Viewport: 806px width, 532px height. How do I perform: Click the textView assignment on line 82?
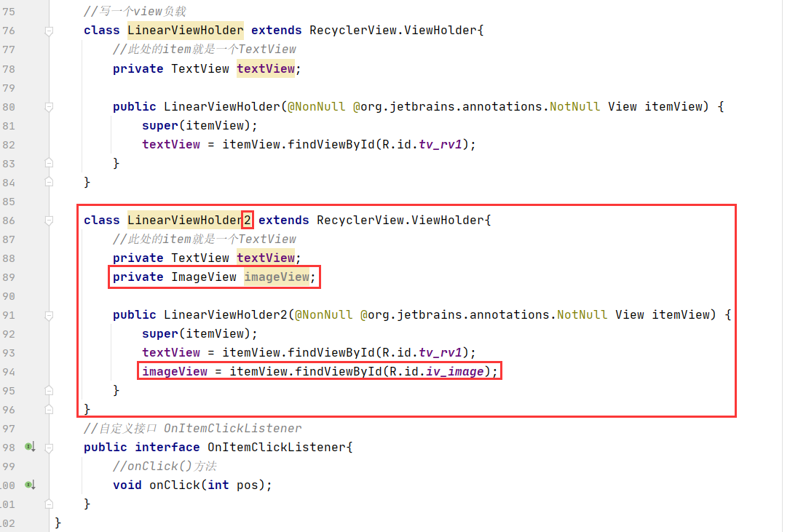point(309,144)
